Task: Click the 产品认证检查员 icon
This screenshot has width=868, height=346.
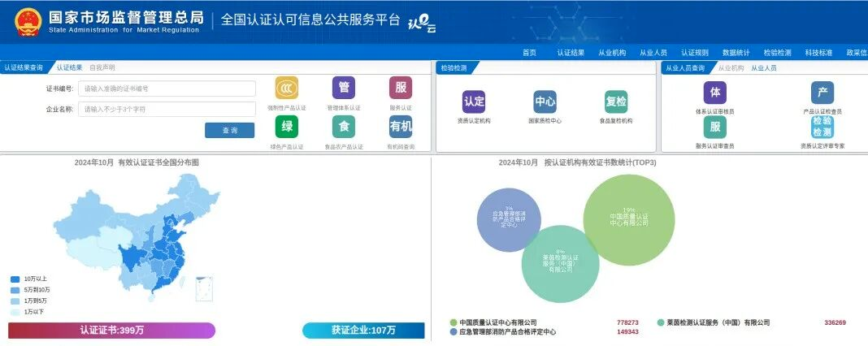Action: 822,92
